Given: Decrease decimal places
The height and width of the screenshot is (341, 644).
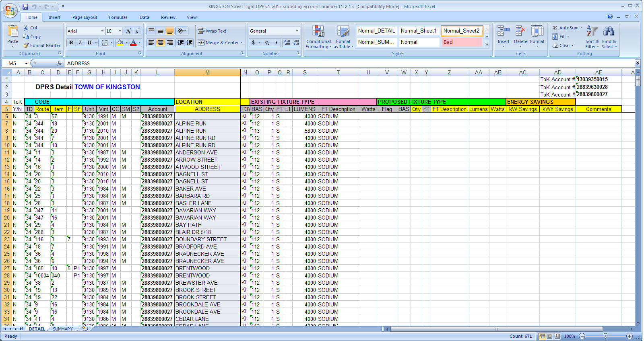Looking at the screenshot, I should coord(296,42).
